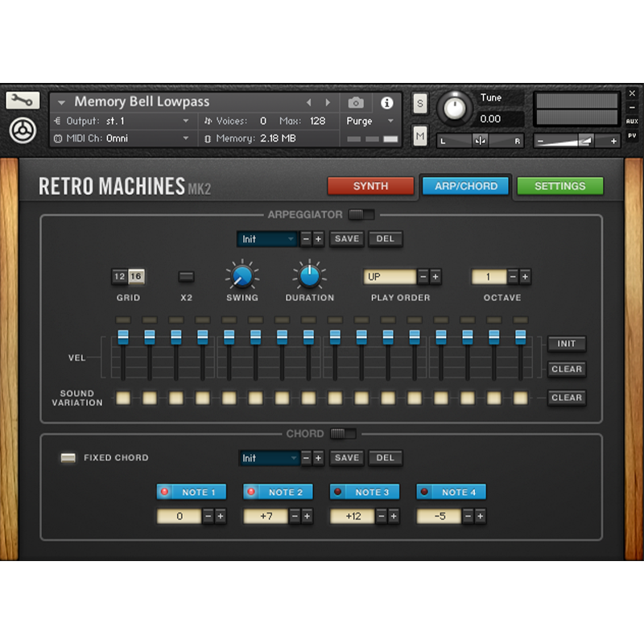Image resolution: width=644 pixels, height=644 pixels.
Task: Delete the chord preset
Action: click(x=386, y=457)
